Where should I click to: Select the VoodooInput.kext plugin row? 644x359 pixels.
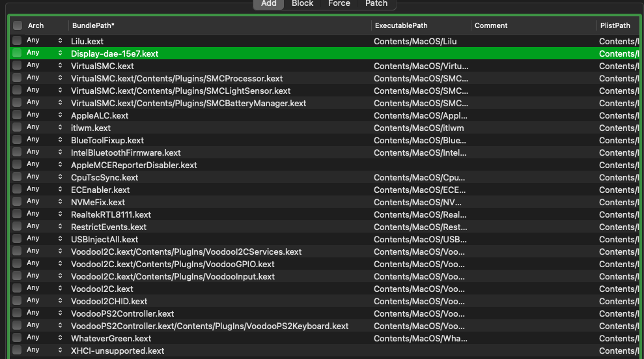[x=173, y=276]
